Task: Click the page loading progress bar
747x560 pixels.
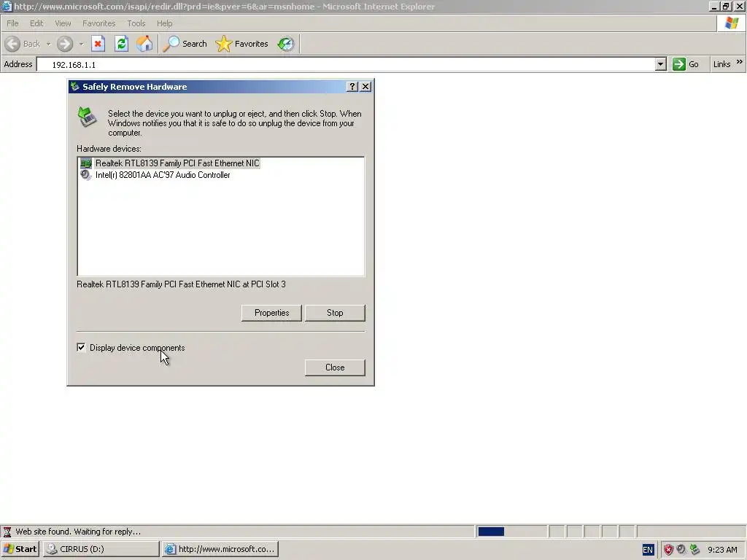Action: [511, 532]
